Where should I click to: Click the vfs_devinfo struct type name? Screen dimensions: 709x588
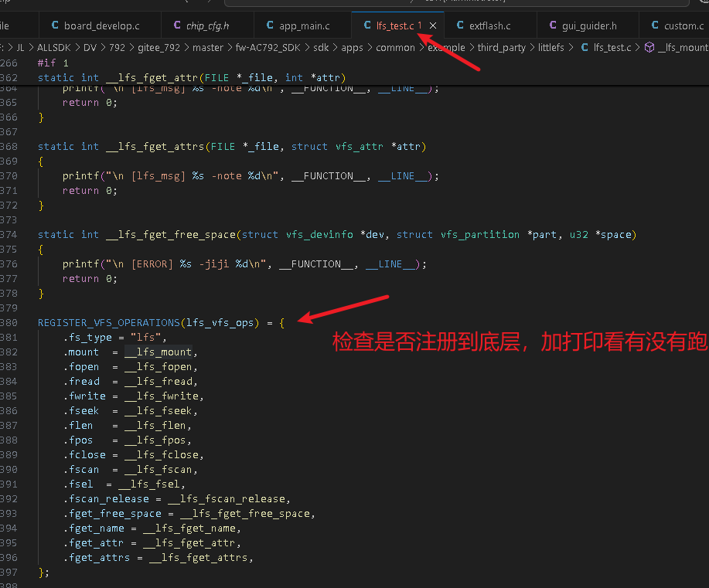[x=319, y=235]
